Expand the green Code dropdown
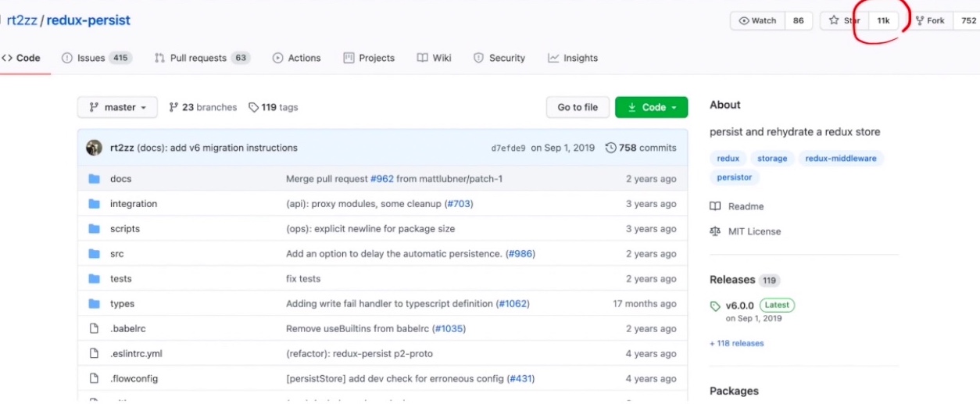This screenshot has width=980, height=404. pyautogui.click(x=651, y=107)
